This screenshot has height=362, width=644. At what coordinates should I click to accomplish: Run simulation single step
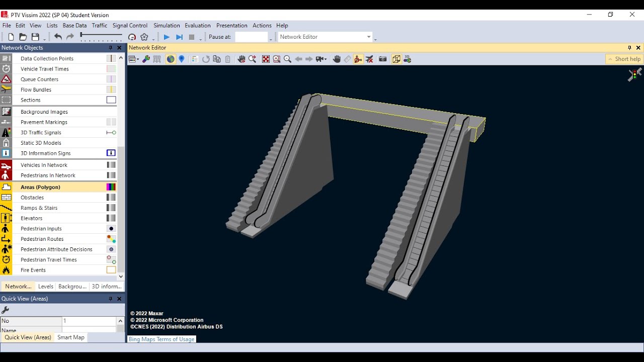(179, 37)
